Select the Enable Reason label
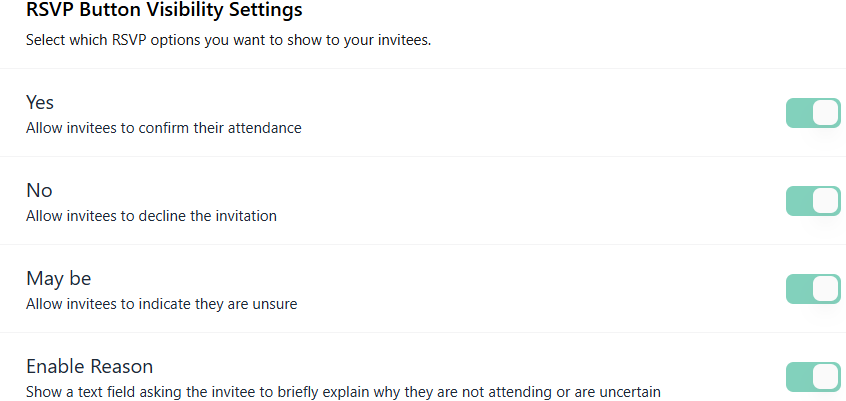This screenshot has width=846, height=401. pos(90,366)
